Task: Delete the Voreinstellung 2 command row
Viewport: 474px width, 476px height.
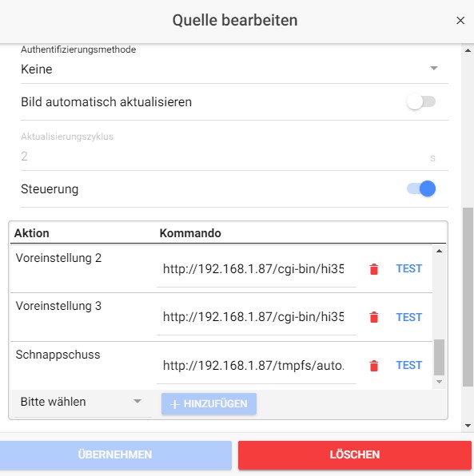Action: click(374, 269)
